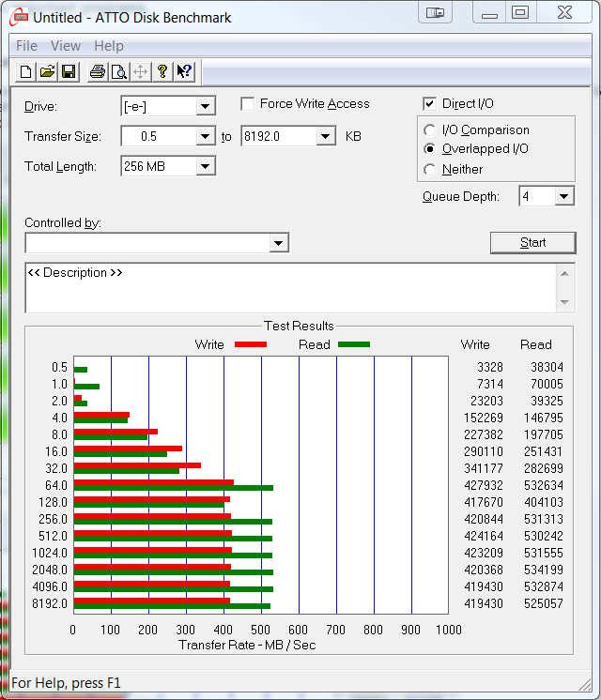
Task: Open the View menu
Action: [x=66, y=46]
